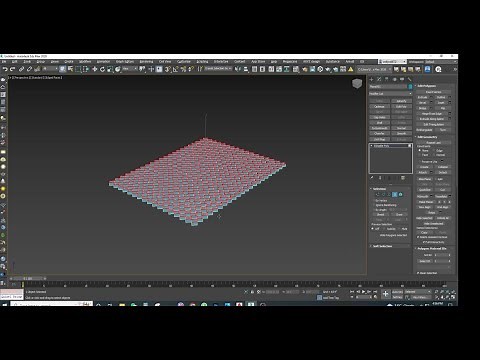480x360 pixels.
Task: Click the object color swatch beside name
Action: click(x=410, y=87)
